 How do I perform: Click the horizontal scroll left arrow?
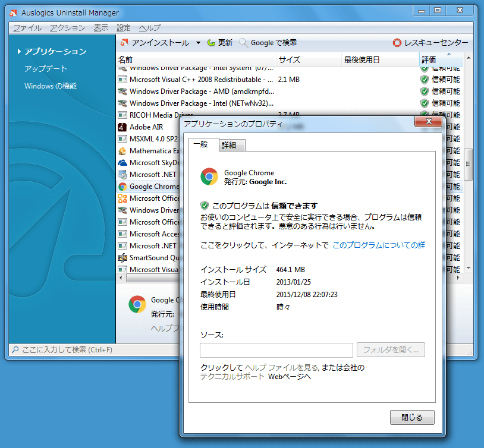(x=121, y=277)
